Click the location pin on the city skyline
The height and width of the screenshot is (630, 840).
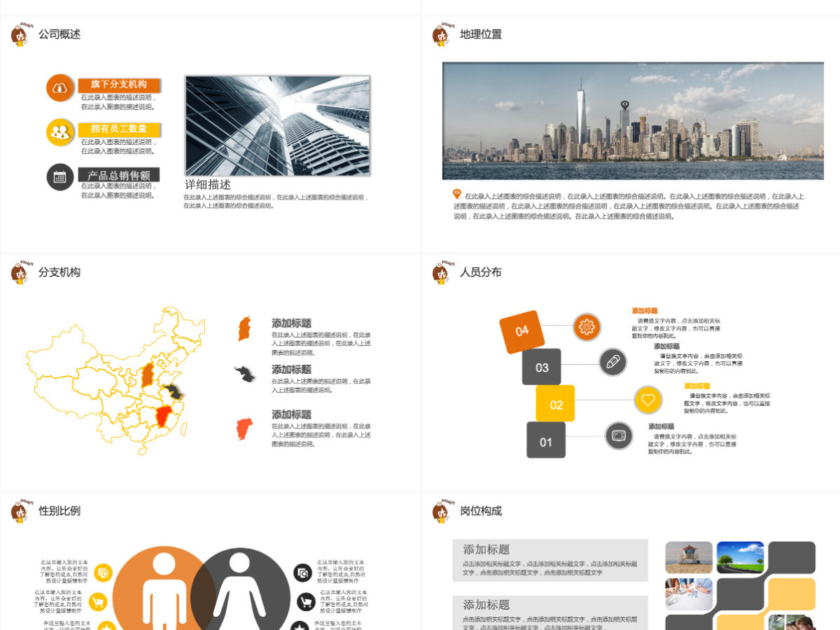tap(624, 107)
